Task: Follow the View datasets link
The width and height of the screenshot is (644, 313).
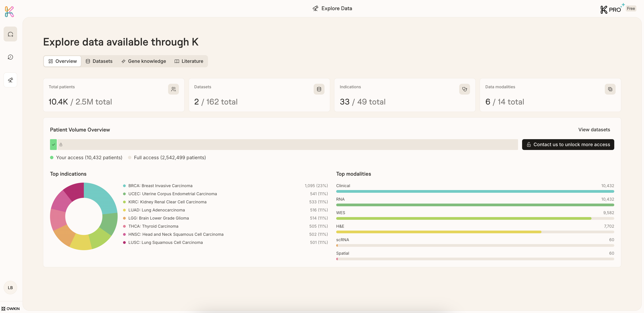Action: coord(594,129)
